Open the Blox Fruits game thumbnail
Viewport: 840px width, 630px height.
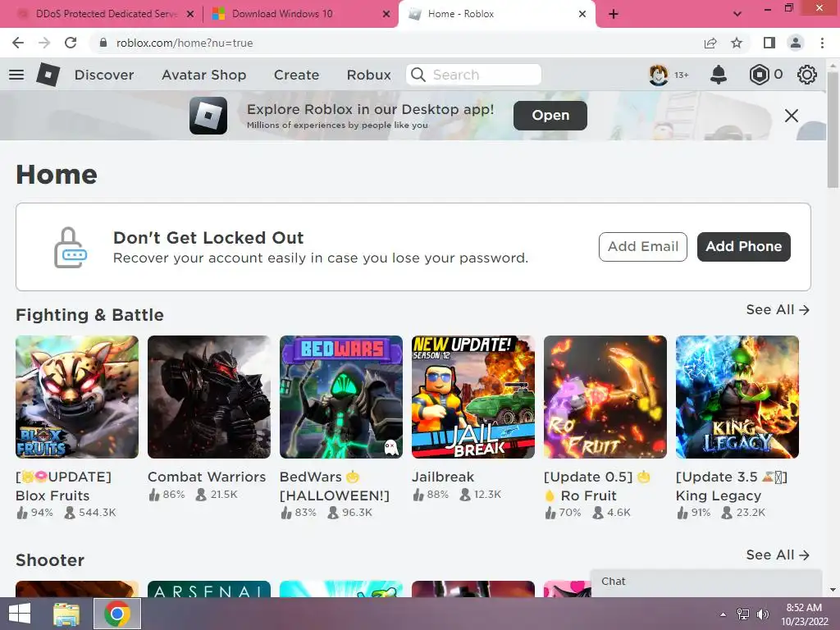pos(77,397)
